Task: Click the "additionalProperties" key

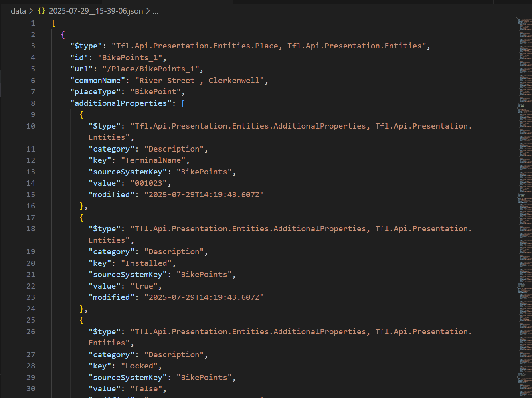Action: tap(121, 103)
